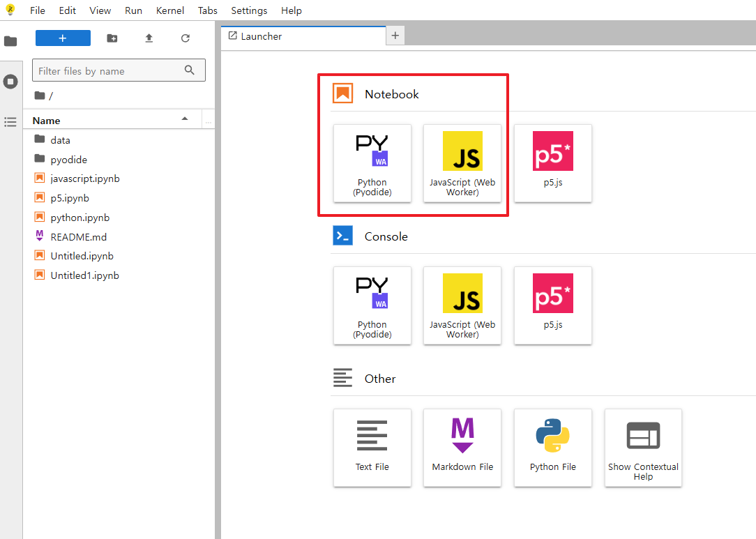The height and width of the screenshot is (539, 756).
Task: Select Untitled1.ipynb in the file list
Action: (119, 275)
